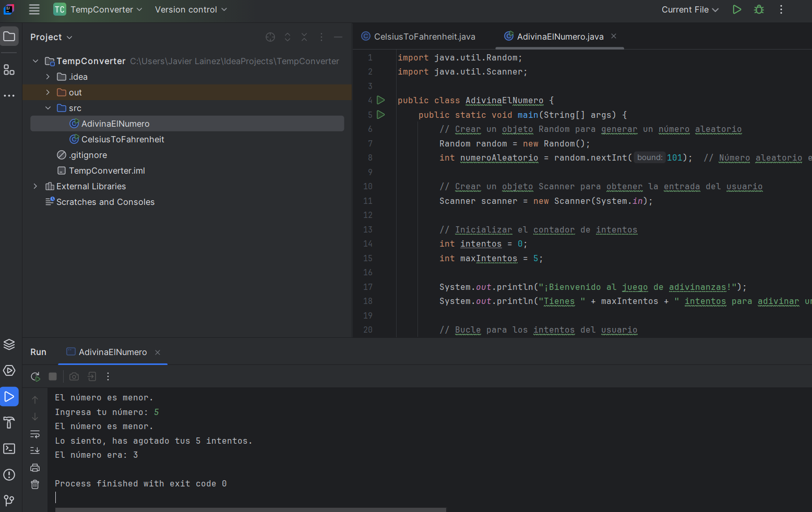This screenshot has height=512, width=812.
Task: Click the bound: parameter hint on line 8
Action: point(650,157)
